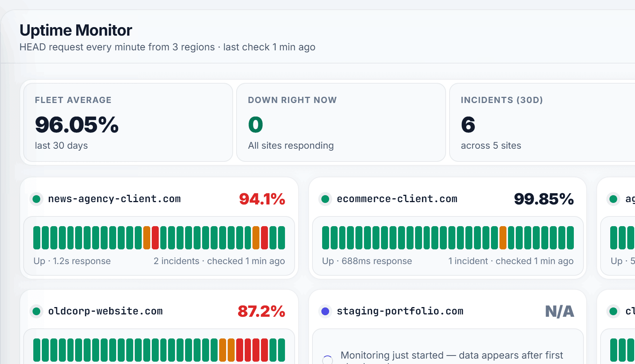Open the staging-portfolio.com site name
The width and height of the screenshot is (635, 364).
[x=400, y=311]
